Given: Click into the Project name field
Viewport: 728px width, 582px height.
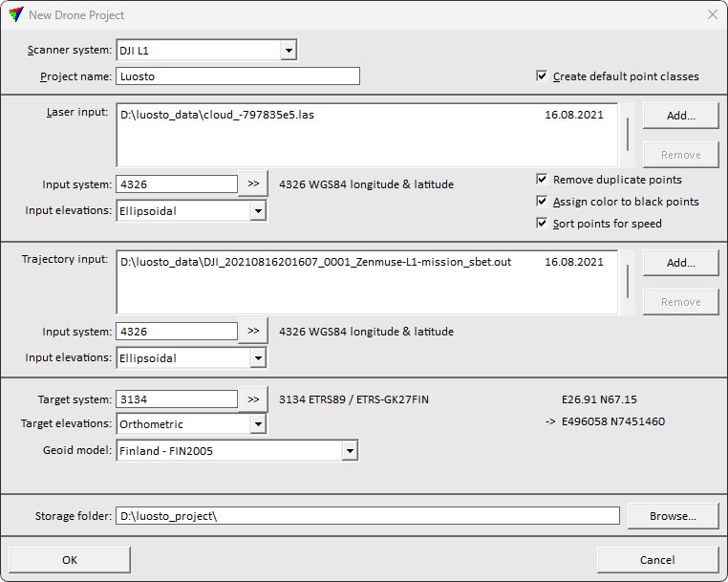Looking at the screenshot, I should click(x=238, y=76).
